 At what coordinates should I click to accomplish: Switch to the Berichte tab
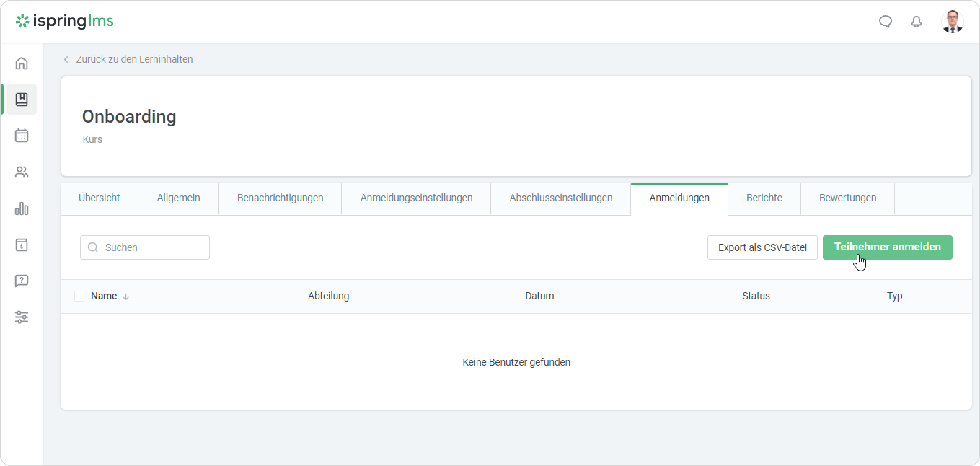click(x=764, y=198)
